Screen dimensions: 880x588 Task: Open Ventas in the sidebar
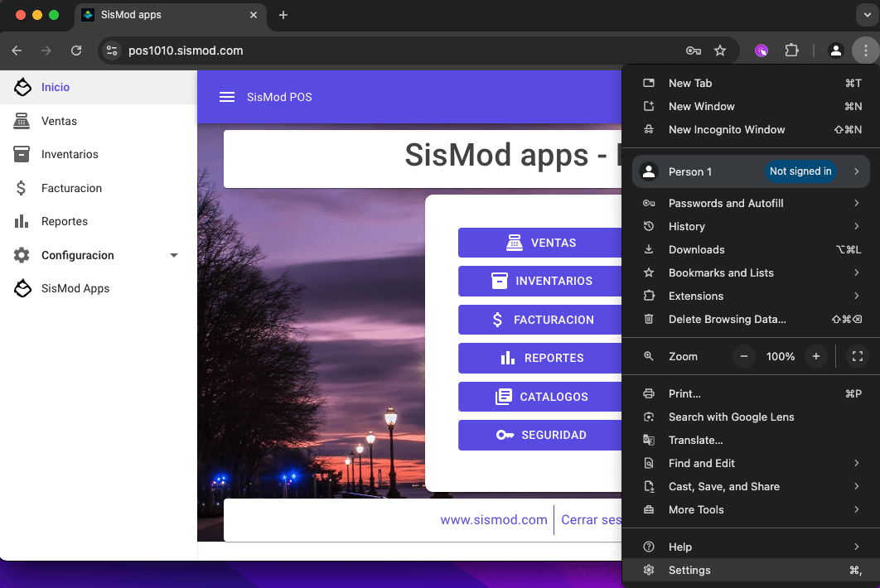(99, 121)
